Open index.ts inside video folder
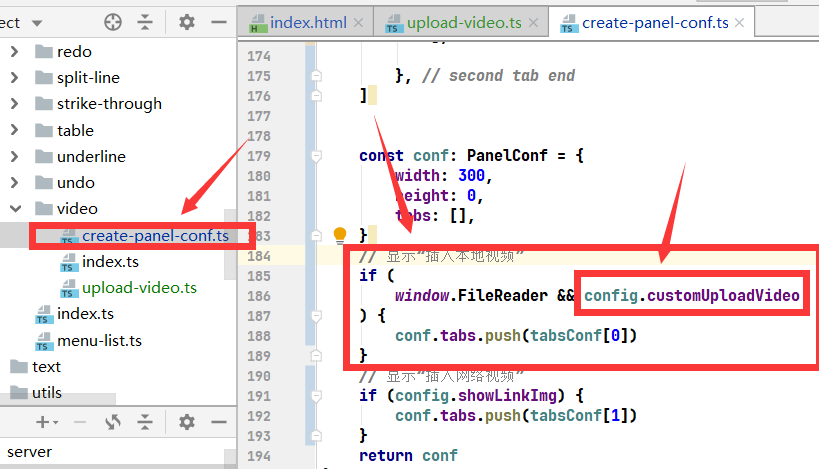 (99, 261)
